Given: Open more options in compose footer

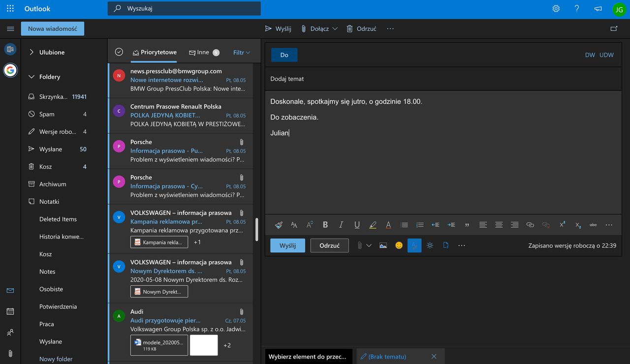Looking at the screenshot, I should pos(461,245).
